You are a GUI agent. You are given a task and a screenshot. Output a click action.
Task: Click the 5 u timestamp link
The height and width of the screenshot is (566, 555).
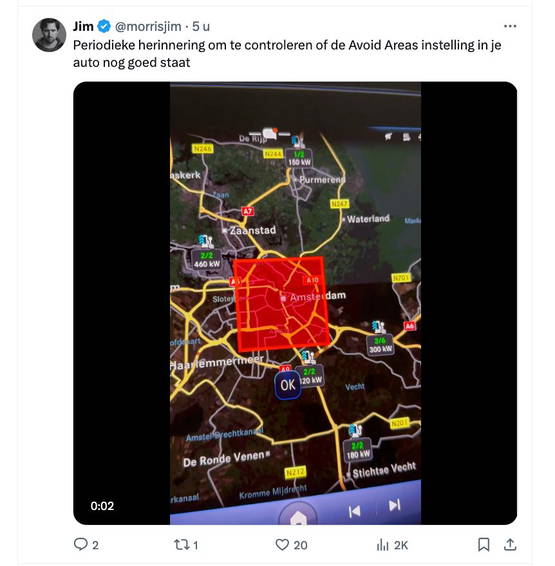201,26
